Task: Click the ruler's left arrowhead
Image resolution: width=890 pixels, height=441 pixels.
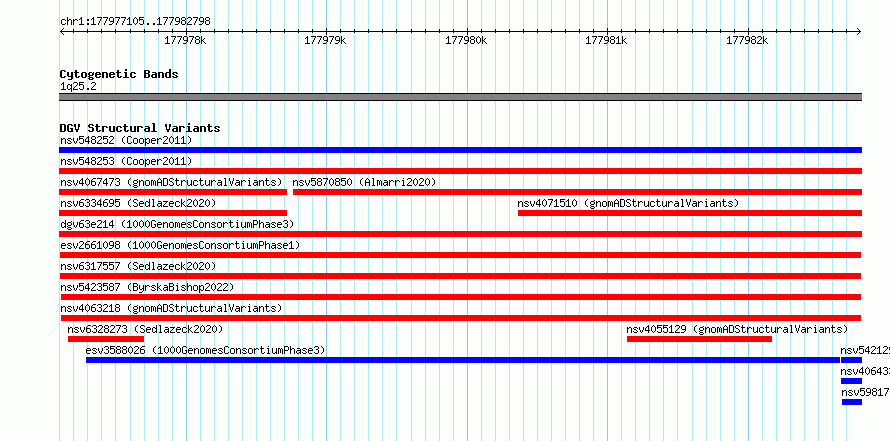Action: click(62, 31)
